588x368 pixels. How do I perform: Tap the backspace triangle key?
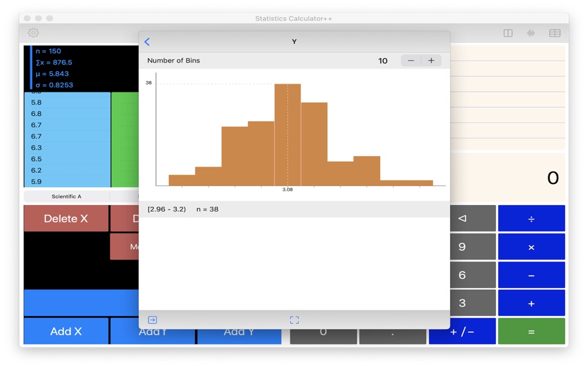point(473,218)
